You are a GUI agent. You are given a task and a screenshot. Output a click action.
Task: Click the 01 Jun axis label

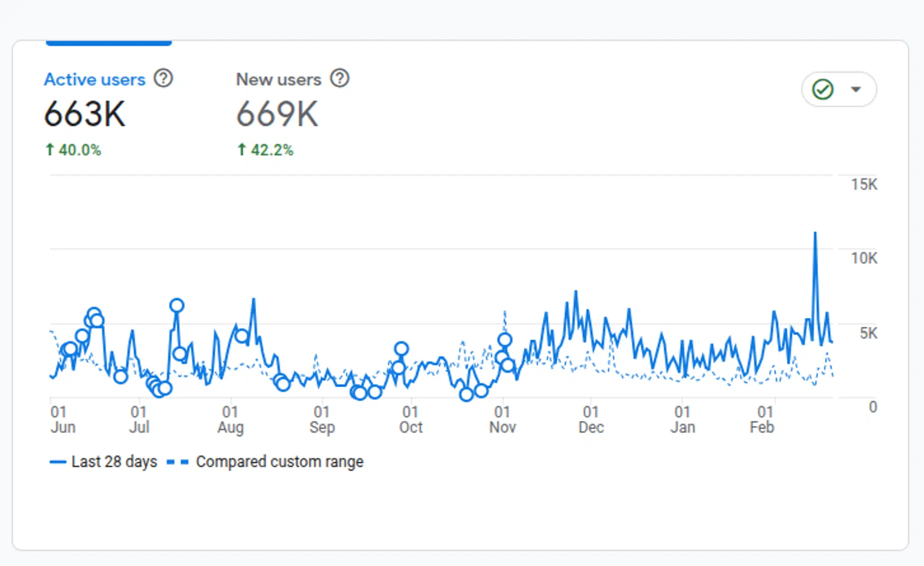click(x=63, y=418)
